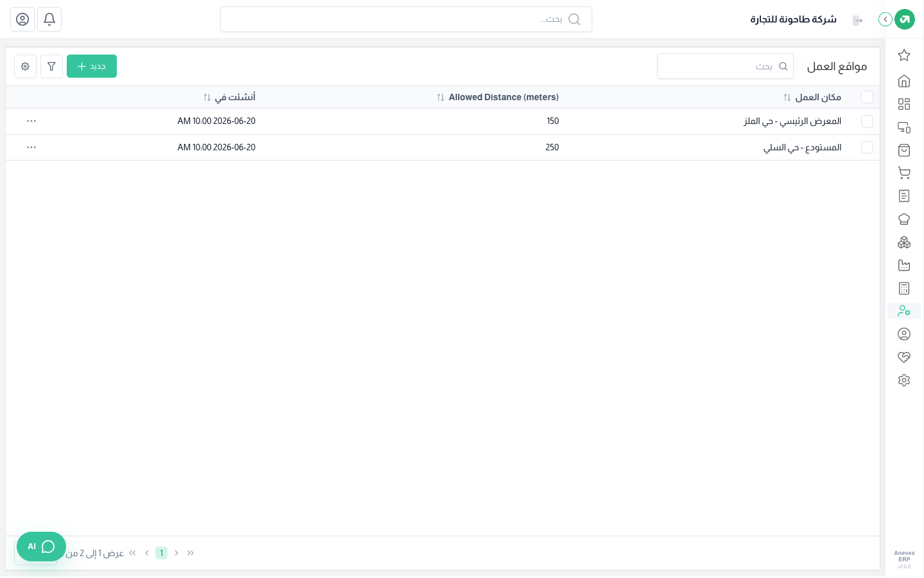
Task: Open notifications bell
Action: tap(49, 19)
